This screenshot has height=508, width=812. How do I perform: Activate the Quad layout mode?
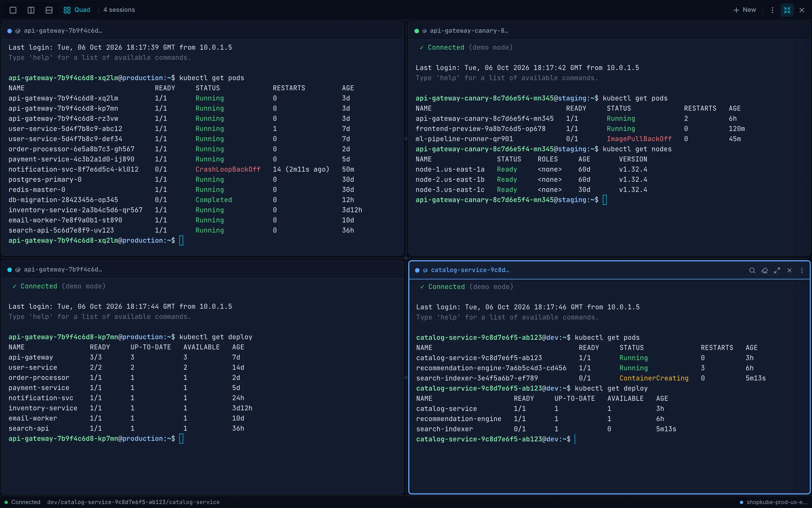(x=77, y=10)
